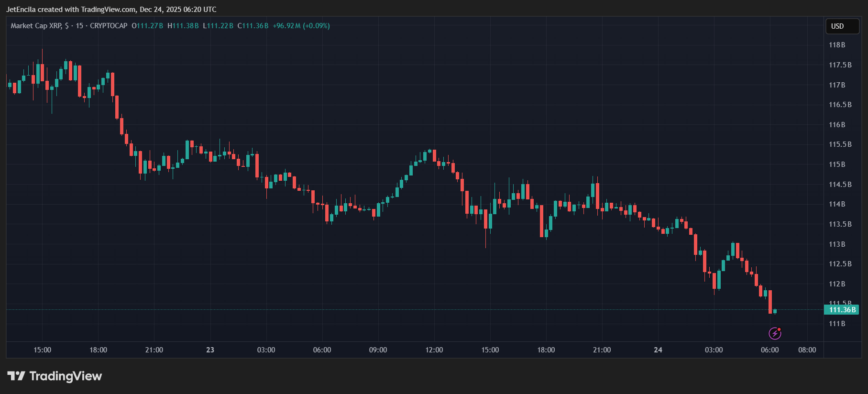Click the 114.5B price scale value

point(840,185)
